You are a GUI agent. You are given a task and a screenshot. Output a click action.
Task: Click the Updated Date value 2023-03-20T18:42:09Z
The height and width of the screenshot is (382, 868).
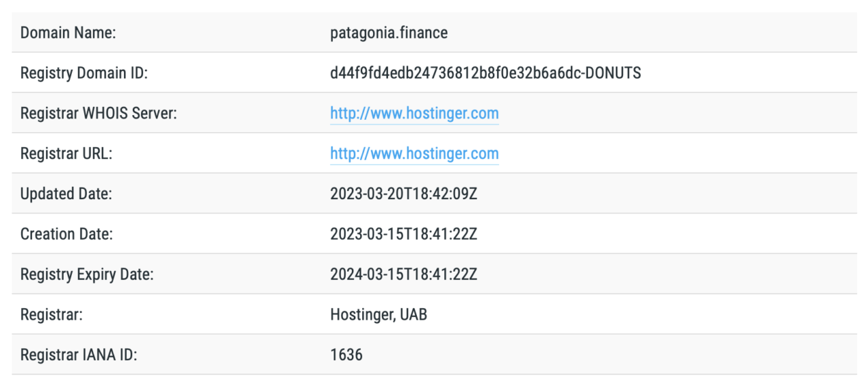pos(404,194)
